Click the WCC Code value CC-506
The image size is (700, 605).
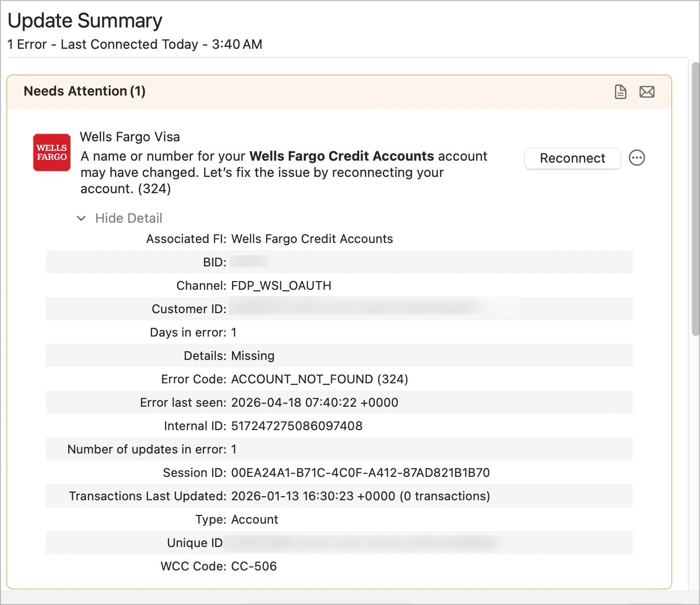coord(254,566)
